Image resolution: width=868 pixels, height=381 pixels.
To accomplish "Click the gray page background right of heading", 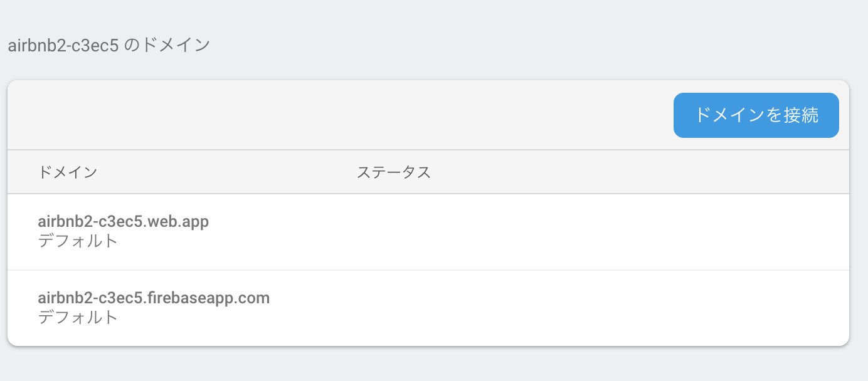I will point(533,46).
